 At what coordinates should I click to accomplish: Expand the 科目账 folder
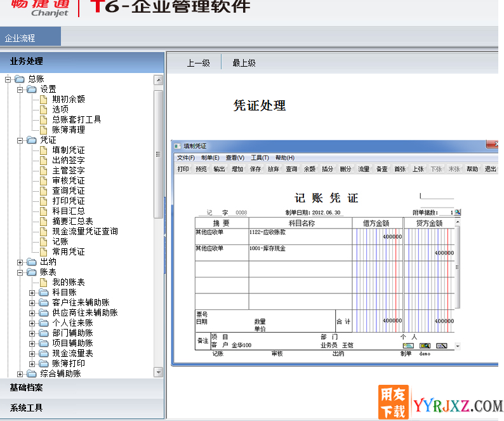coord(32,293)
